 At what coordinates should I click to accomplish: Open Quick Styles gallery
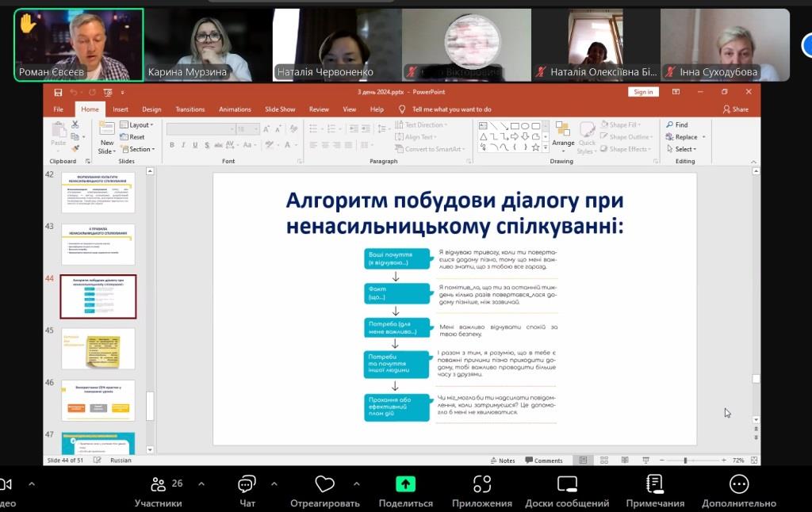click(x=587, y=138)
